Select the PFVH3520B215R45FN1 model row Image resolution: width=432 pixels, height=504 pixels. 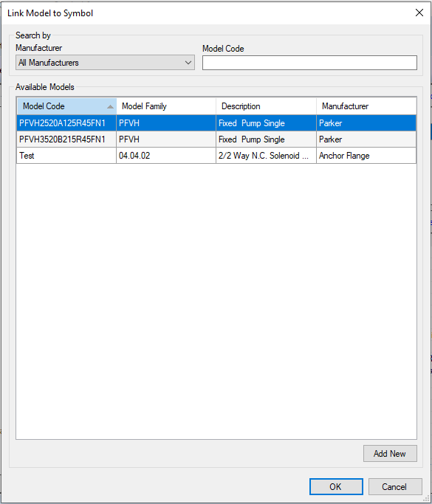[x=216, y=139]
